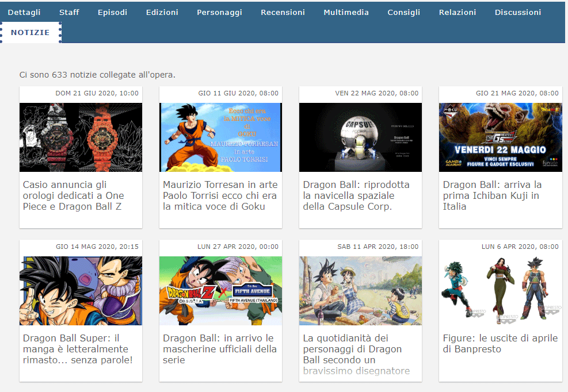Select the Edizioni tab
The height and width of the screenshot is (392, 568).
162,12
